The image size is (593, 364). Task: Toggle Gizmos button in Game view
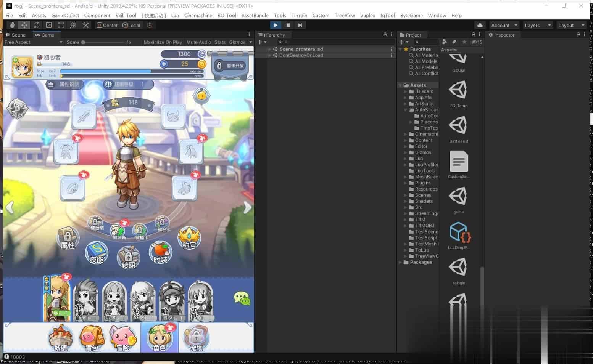click(237, 42)
